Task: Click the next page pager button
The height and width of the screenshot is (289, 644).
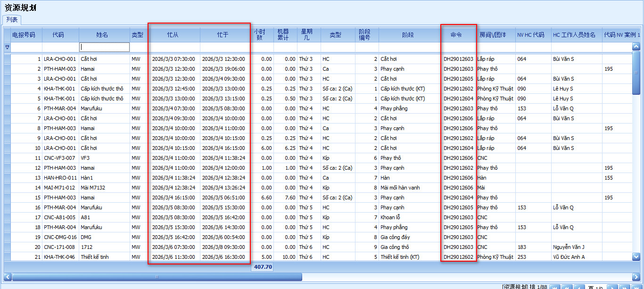Action: 624,287
